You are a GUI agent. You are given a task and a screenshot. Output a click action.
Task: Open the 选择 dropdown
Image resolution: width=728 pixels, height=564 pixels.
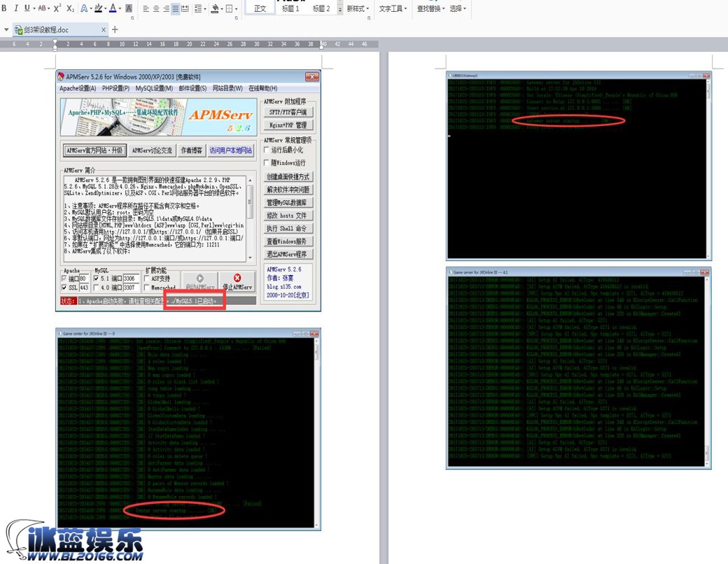(458, 8)
